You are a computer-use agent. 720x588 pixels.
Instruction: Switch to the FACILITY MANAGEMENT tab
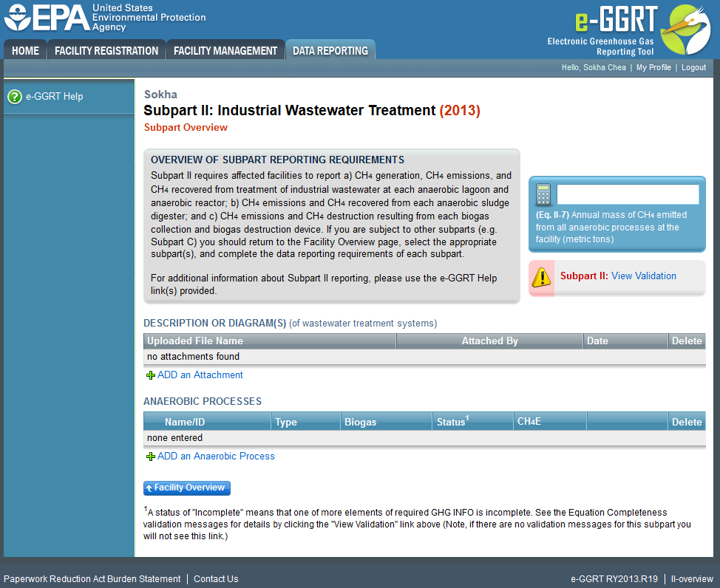pyautogui.click(x=225, y=50)
